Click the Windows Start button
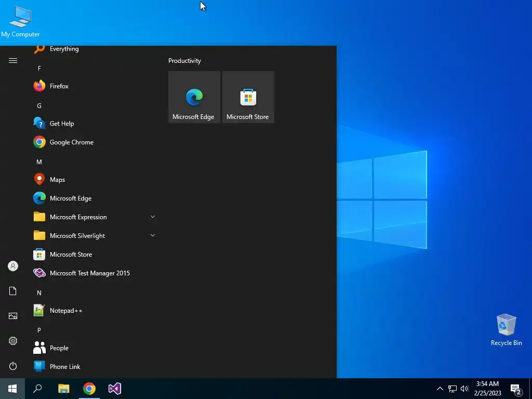 (x=12, y=389)
